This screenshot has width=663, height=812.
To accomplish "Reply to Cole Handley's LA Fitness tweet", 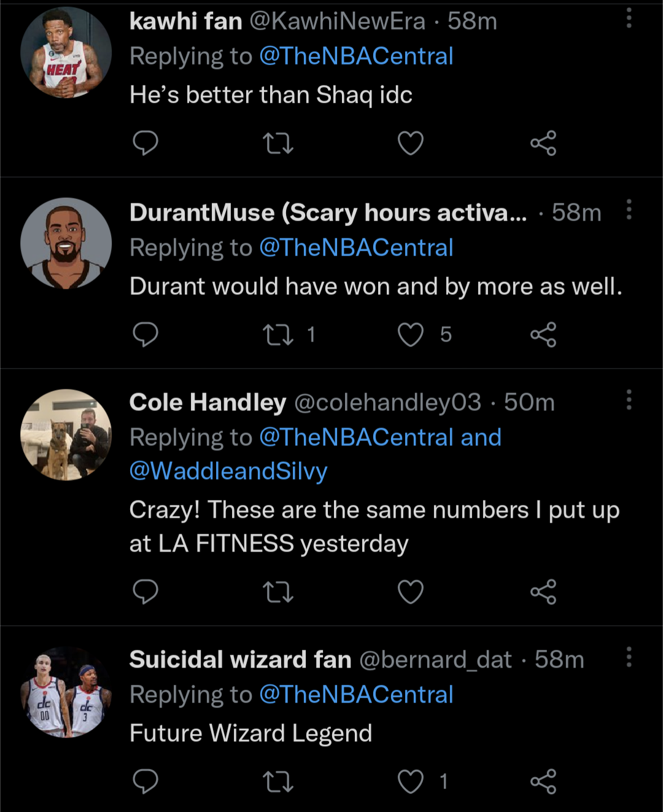I will click(x=145, y=592).
